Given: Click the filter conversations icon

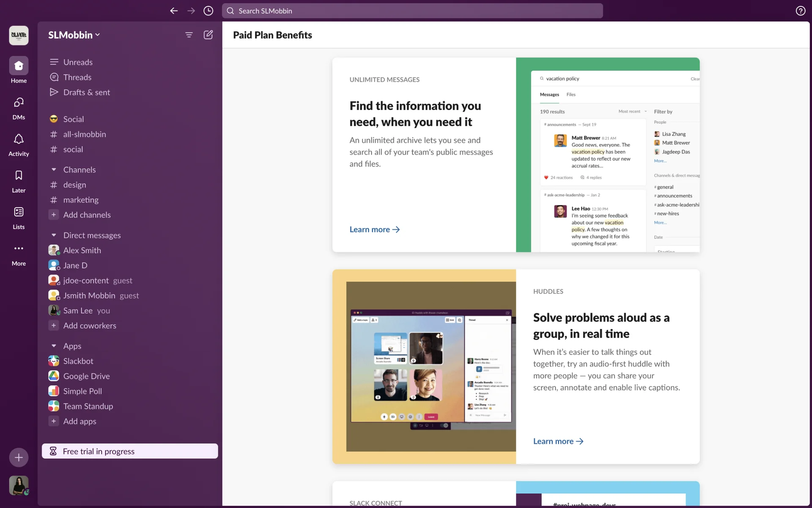Looking at the screenshot, I should pos(189,35).
